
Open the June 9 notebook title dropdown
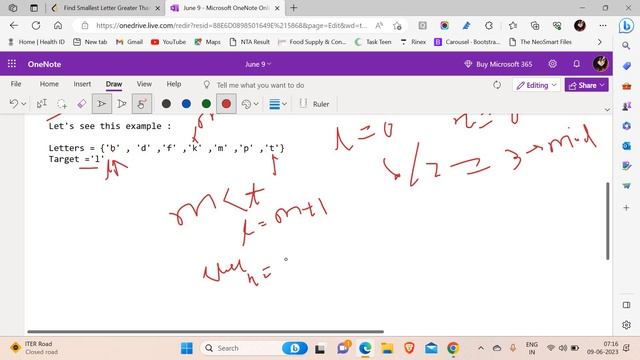[258, 64]
